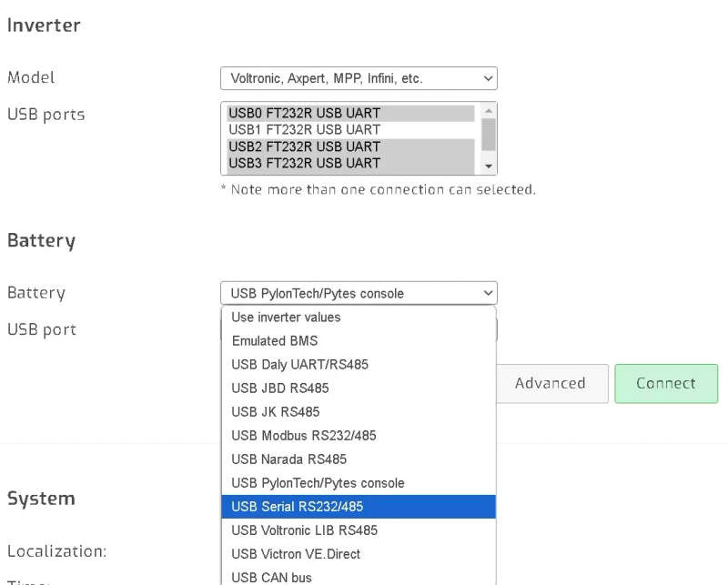Select USB3 FT232R USB UART port
This screenshot has width=728, height=585.
point(350,163)
